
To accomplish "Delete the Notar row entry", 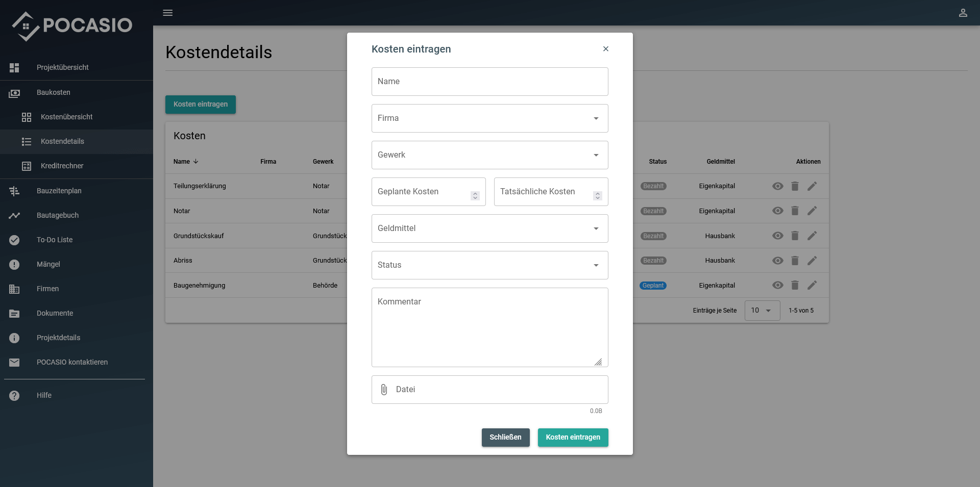I will 795,211.
